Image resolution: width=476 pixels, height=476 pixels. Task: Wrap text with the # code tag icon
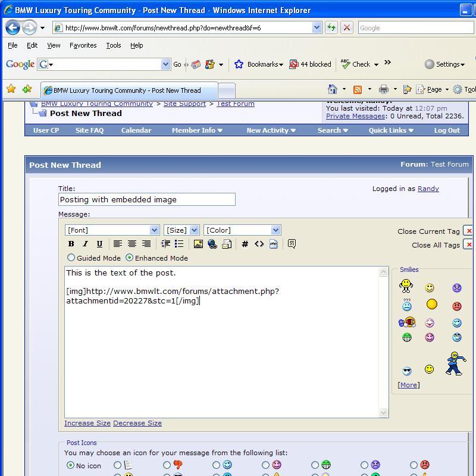245,244
